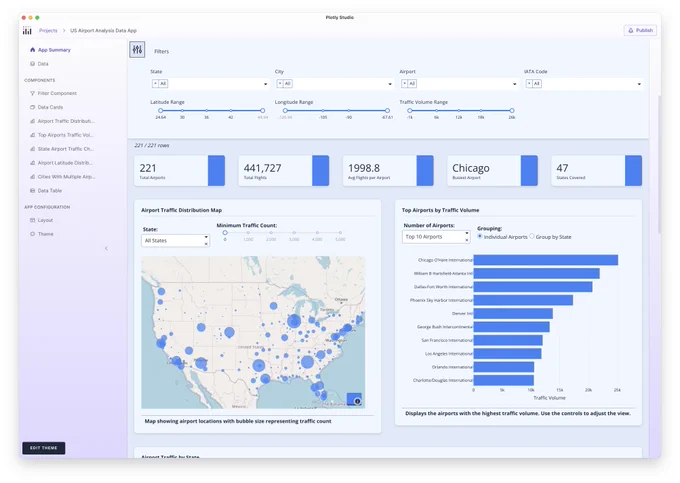Click the 'Top Airports by Traffic Volume' title
Viewport: 680px width, 483px height.
tap(440, 210)
